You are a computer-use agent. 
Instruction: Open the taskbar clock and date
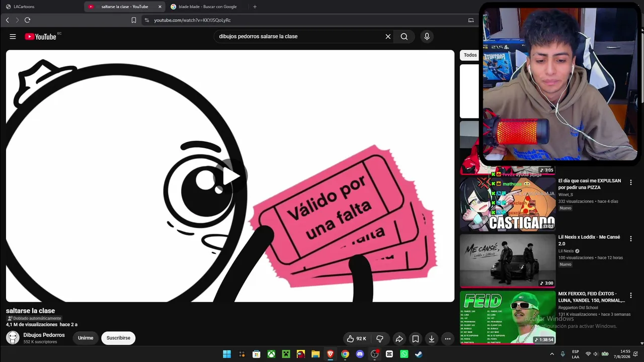(x=622, y=354)
